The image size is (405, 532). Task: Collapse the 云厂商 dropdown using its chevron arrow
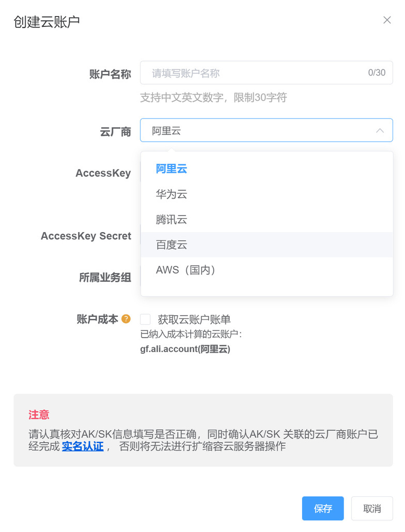[x=380, y=130]
